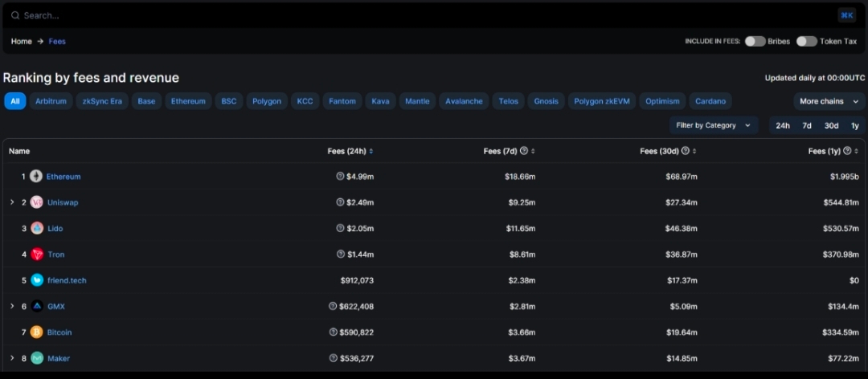Open the More chains dropdown

click(829, 101)
